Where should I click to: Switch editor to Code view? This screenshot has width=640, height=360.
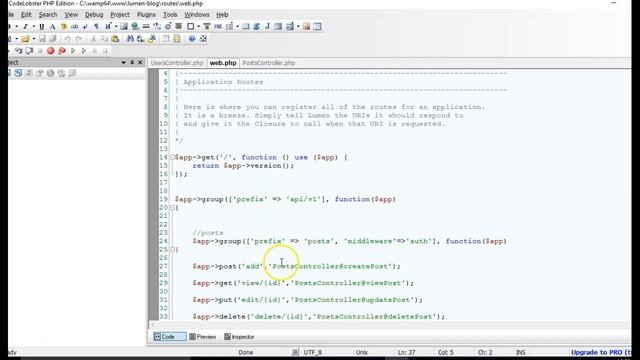(x=169, y=337)
